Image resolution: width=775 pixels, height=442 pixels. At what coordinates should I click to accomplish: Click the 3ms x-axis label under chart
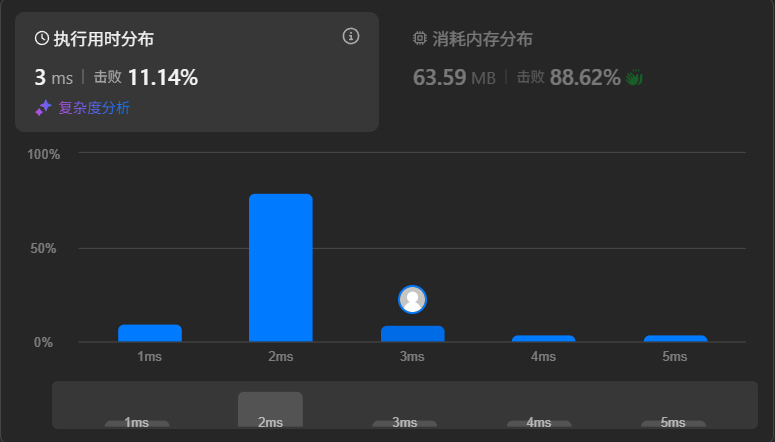(x=412, y=356)
